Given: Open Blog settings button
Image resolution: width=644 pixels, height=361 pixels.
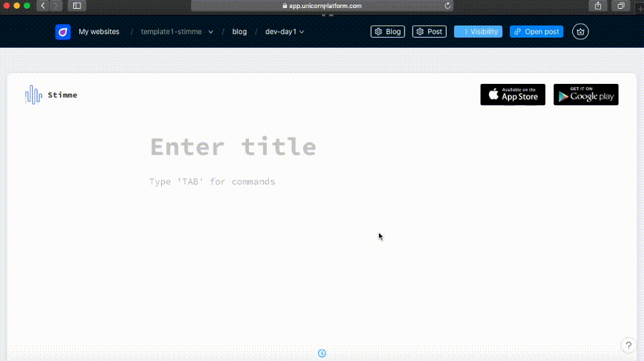Looking at the screenshot, I should pos(388,32).
